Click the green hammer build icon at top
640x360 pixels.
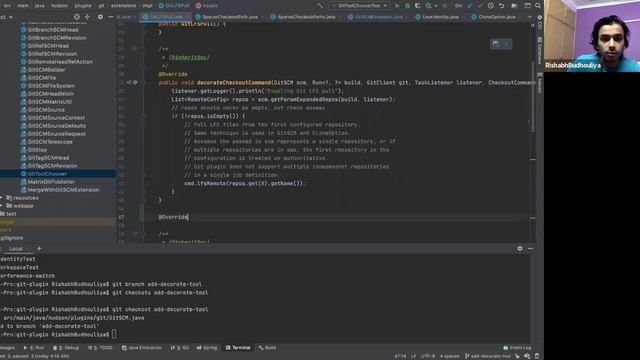point(320,6)
